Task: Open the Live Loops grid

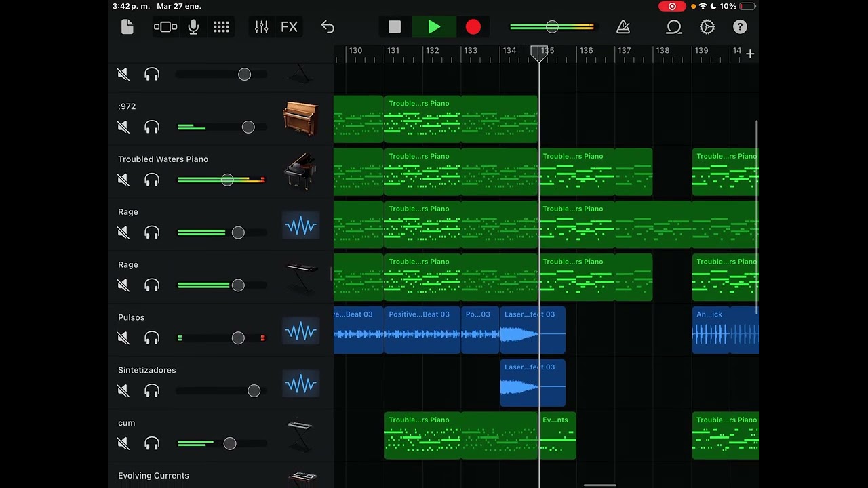Action: pyautogui.click(x=221, y=27)
